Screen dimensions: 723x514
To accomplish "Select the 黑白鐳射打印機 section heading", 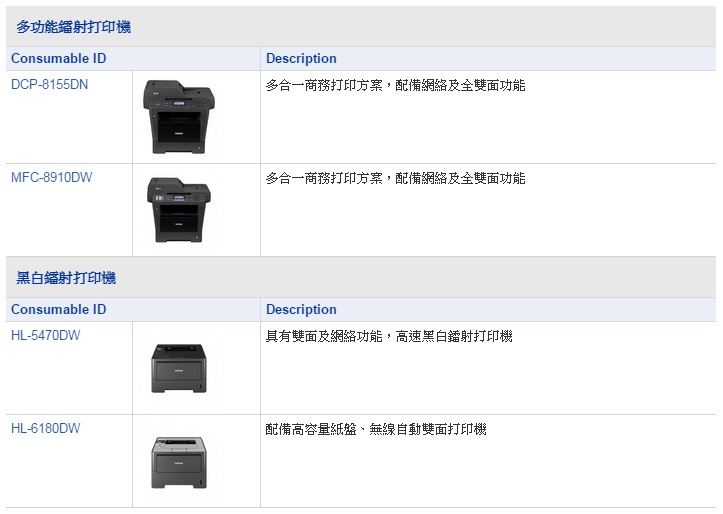I will click(66, 278).
